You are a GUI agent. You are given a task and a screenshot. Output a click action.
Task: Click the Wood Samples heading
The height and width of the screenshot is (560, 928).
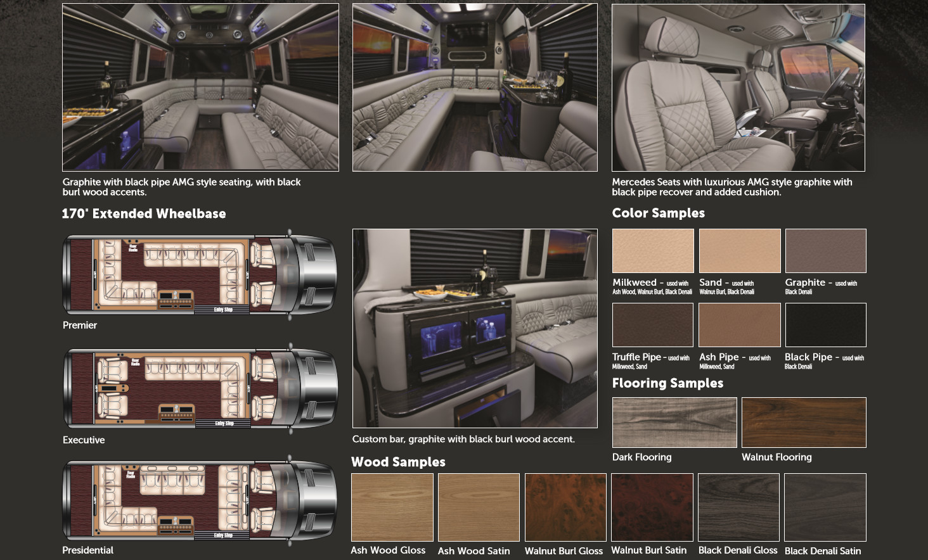click(398, 462)
